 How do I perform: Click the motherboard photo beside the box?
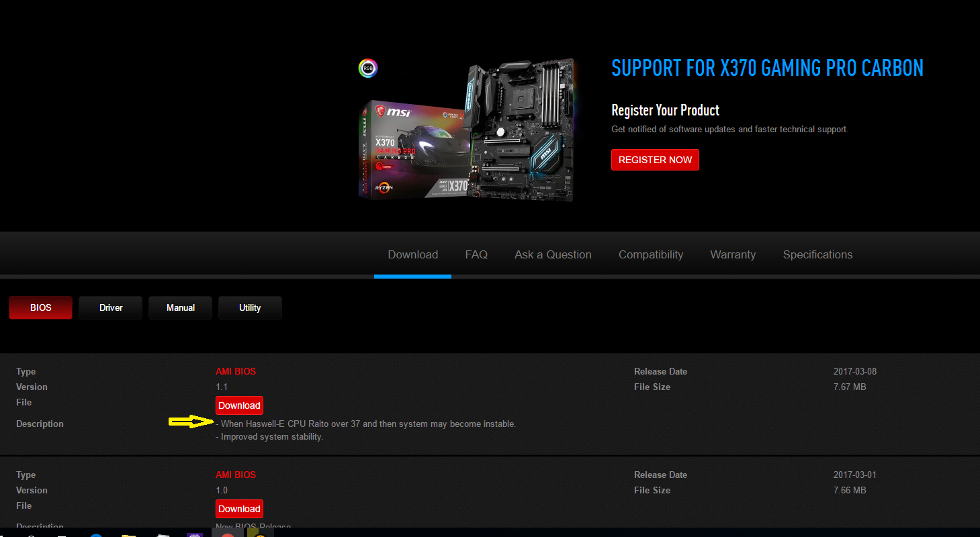[519, 130]
